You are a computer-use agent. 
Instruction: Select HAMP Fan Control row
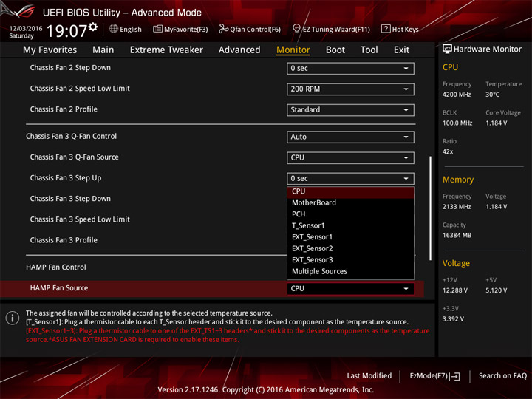point(56,267)
